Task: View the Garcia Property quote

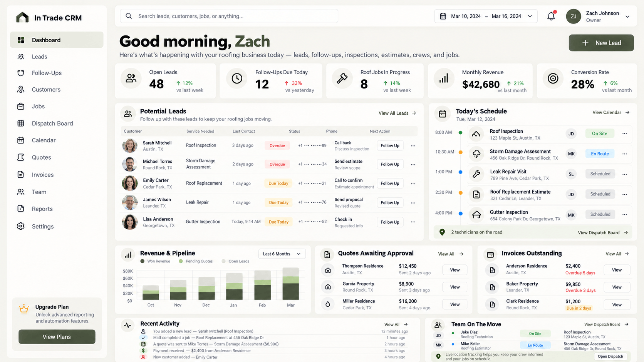Action: pyautogui.click(x=455, y=287)
